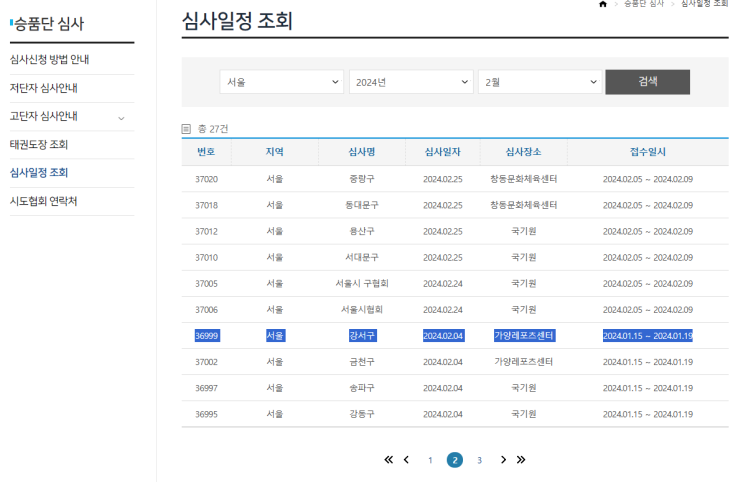This screenshot has width=743, height=482.
Task: Click 총 27건 result count
Action: click(213, 129)
